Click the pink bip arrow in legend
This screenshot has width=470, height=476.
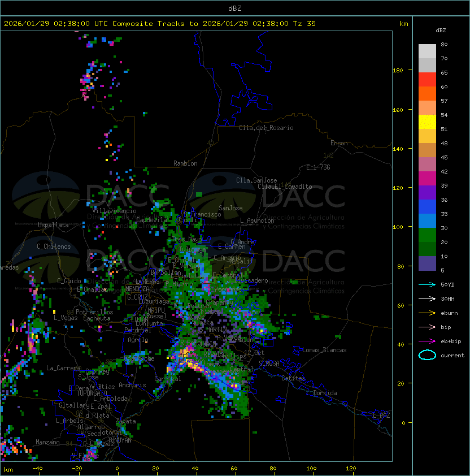point(427,327)
